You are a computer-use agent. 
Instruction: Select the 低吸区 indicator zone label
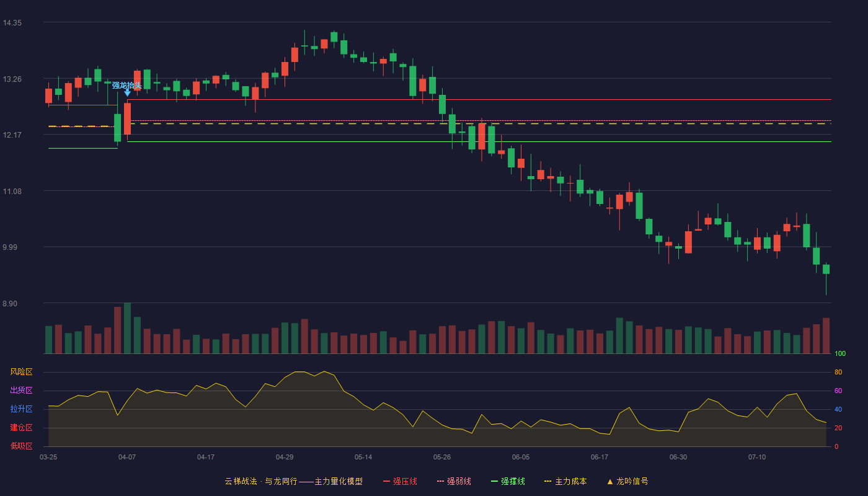click(21, 446)
